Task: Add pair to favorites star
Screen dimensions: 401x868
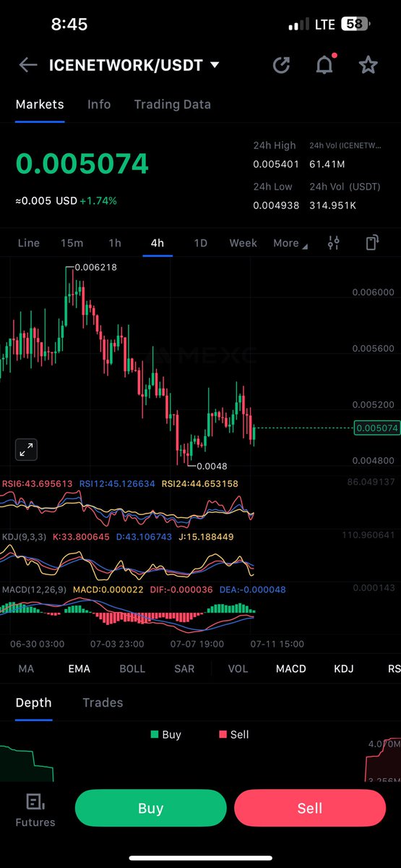Action: [x=368, y=65]
